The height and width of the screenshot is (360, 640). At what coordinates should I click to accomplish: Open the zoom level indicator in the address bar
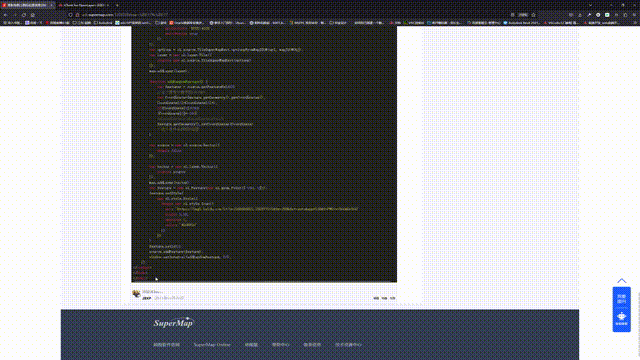523,15
